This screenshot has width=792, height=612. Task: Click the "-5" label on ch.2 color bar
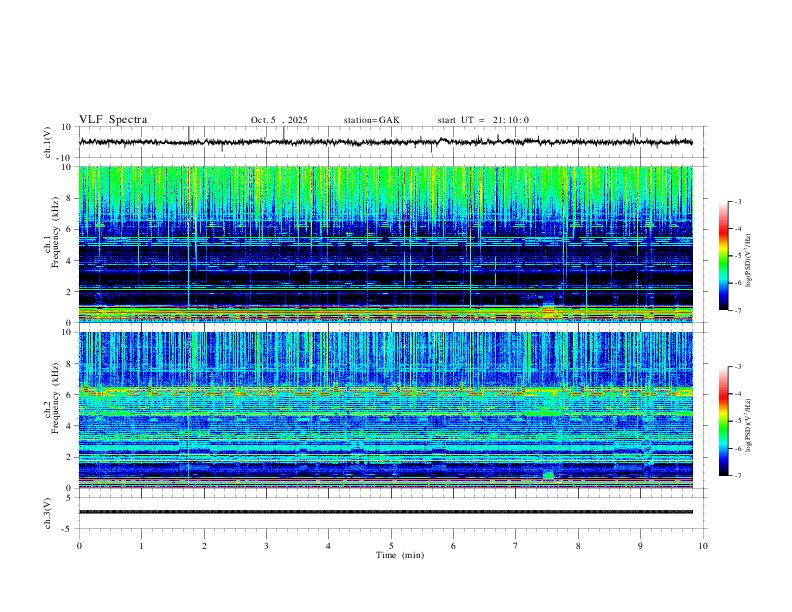click(x=738, y=421)
